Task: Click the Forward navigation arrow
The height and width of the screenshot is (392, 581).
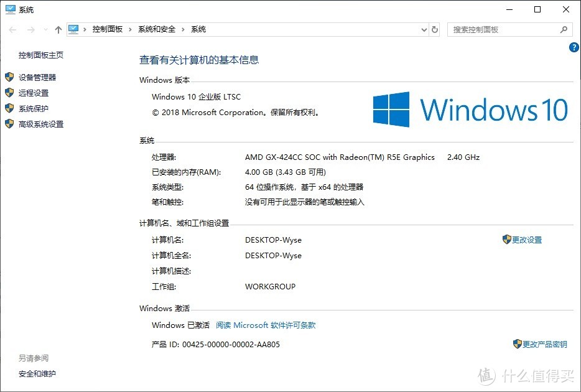Action: pyautogui.click(x=31, y=30)
